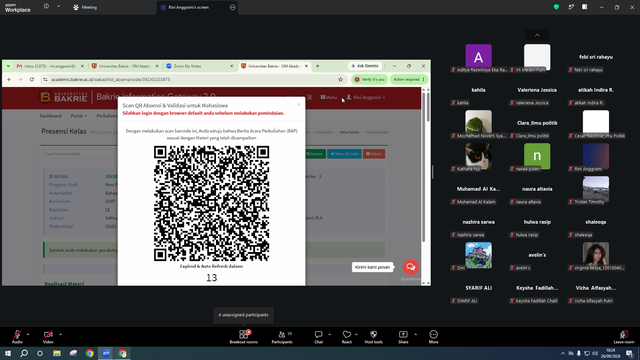Expand the arrow beside React
The image size is (640, 360).
click(x=356, y=334)
